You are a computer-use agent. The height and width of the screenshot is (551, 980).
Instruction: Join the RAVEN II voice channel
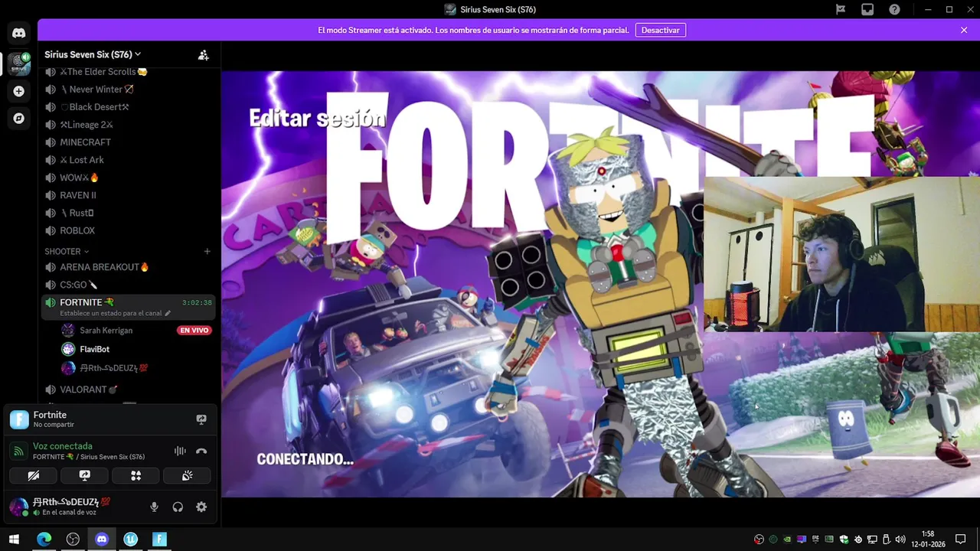128,195
